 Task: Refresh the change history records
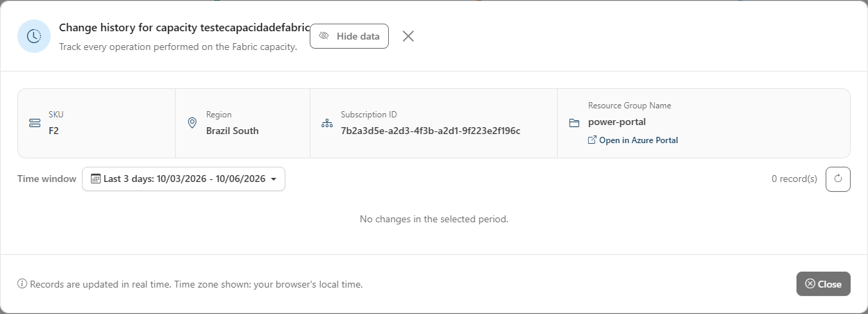point(838,179)
